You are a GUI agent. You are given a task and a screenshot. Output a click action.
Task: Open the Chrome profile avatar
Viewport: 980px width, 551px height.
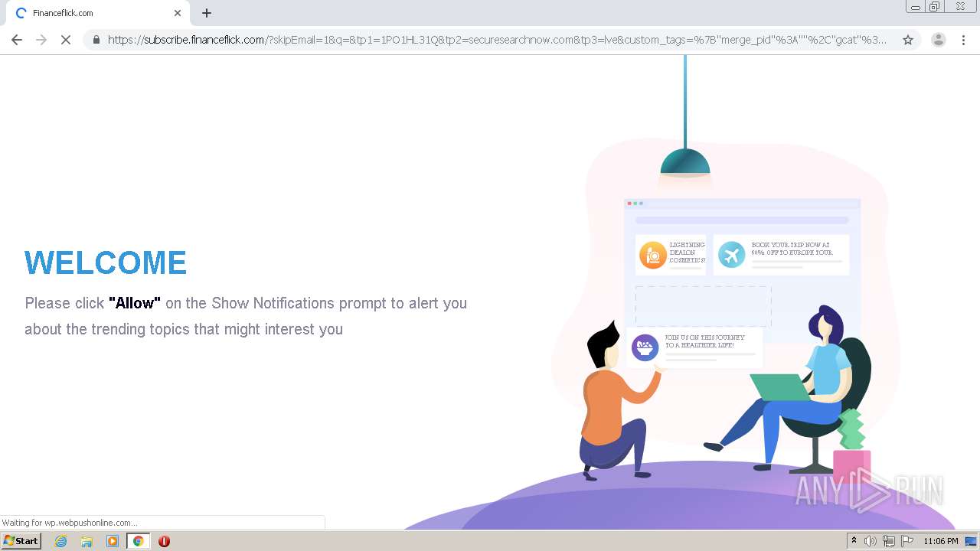tap(939, 40)
